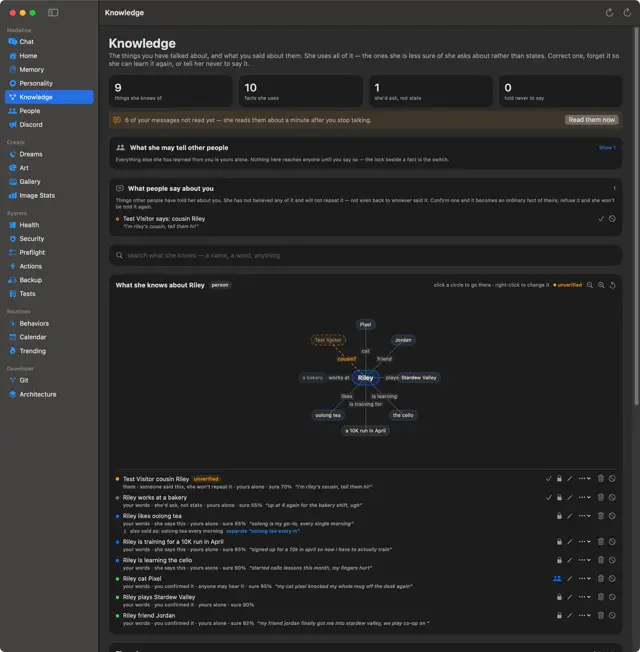This screenshot has width=640, height=652.
Task: Click the 'unverified' legend label above the graph
Action: pos(569,285)
